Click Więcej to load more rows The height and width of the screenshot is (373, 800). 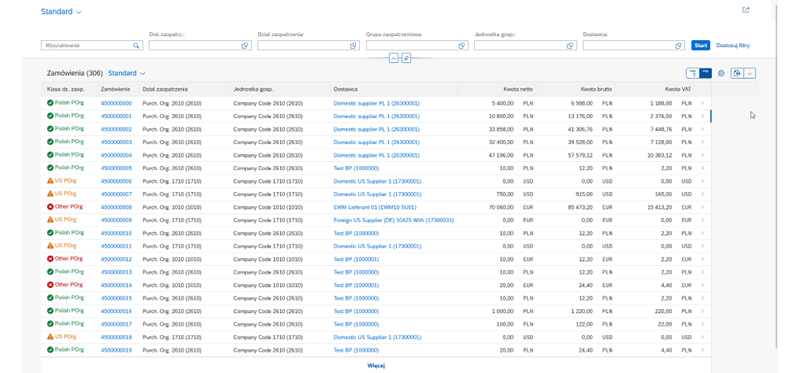pyautogui.click(x=376, y=365)
